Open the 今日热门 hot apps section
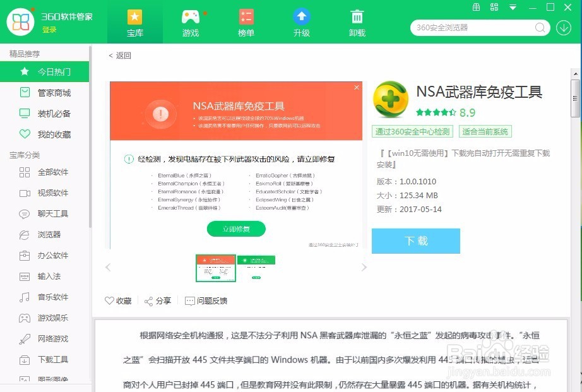 click(x=54, y=71)
